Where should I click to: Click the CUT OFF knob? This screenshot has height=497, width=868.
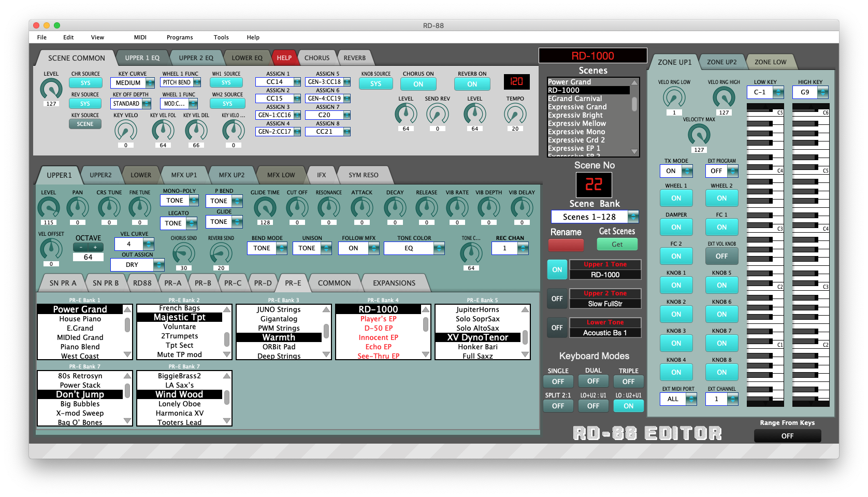click(x=297, y=208)
